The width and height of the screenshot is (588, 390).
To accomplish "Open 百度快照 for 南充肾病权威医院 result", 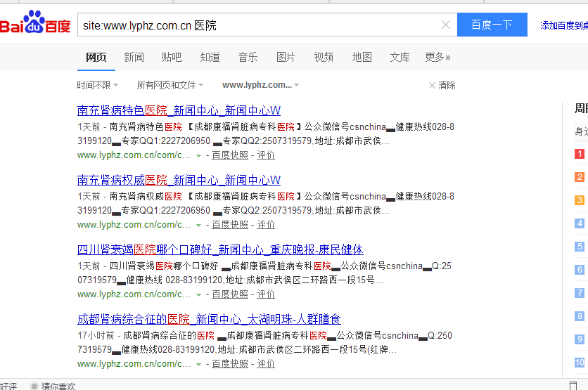I will pos(230,225).
